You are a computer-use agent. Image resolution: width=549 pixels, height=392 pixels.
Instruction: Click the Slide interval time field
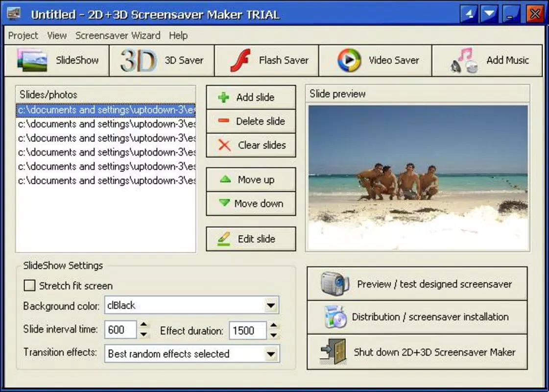click(x=120, y=330)
